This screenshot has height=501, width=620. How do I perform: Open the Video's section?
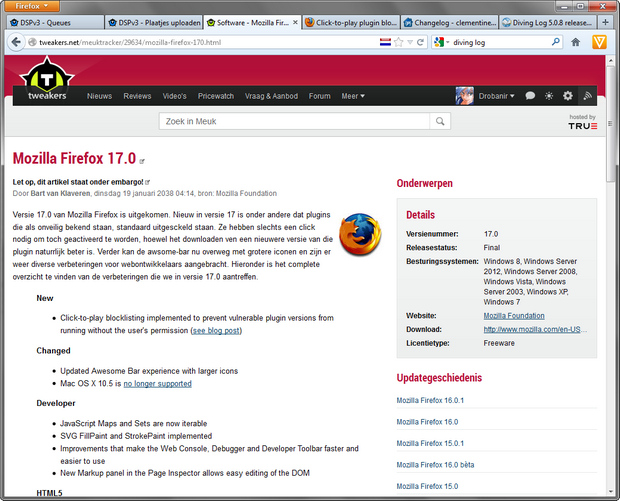[174, 96]
